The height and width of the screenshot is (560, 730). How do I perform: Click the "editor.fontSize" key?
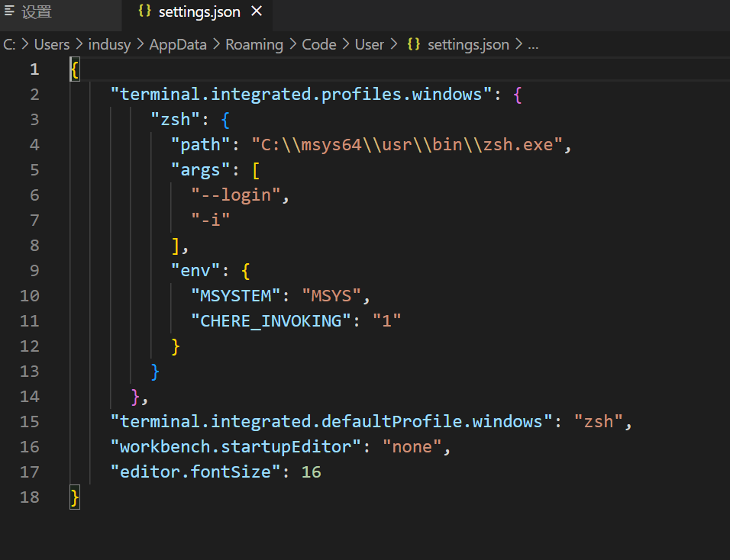pyautogui.click(x=195, y=472)
